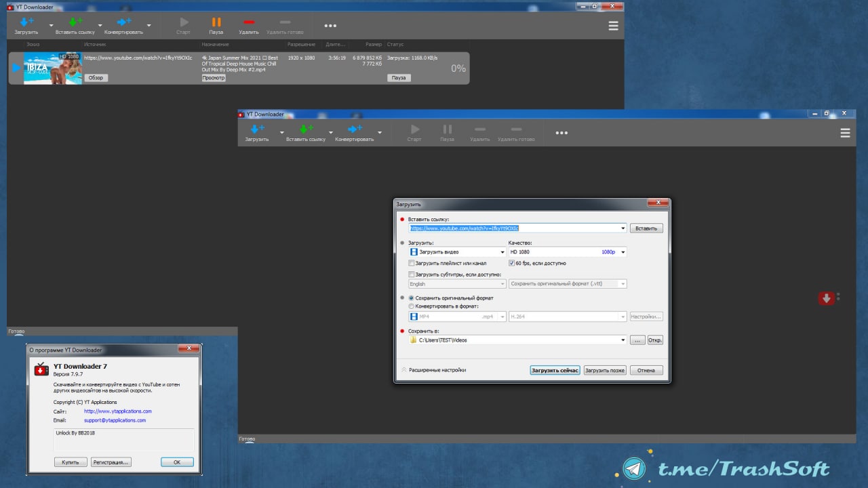Open the www.ytapplications.com website link
The width and height of the screenshot is (868, 488).
[x=117, y=411]
